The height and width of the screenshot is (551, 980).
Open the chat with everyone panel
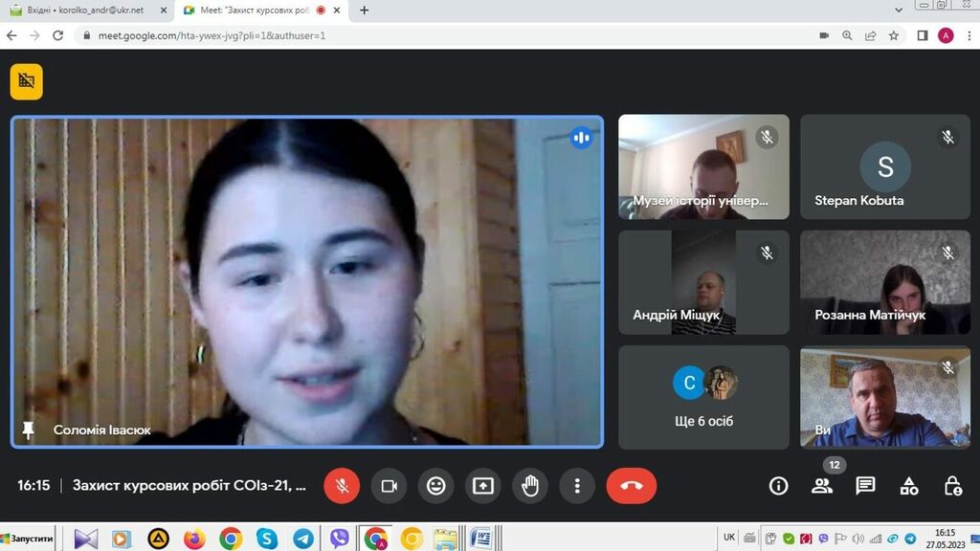(865, 486)
